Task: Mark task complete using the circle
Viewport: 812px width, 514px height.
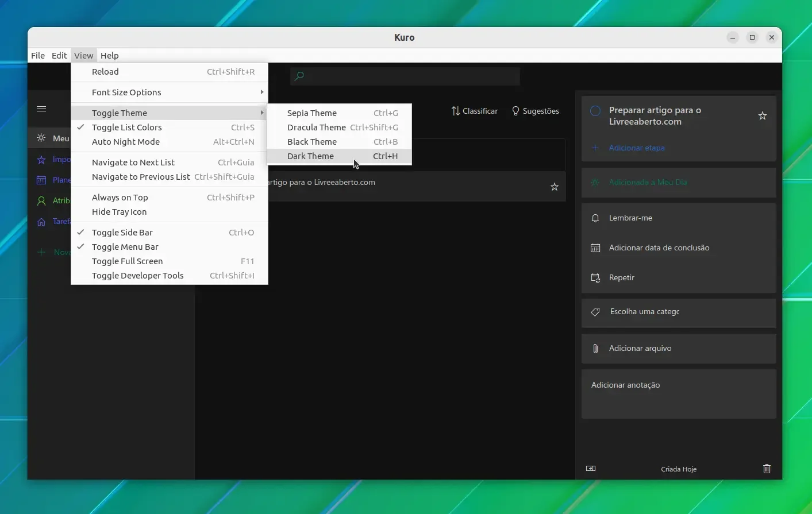Action: tap(595, 111)
